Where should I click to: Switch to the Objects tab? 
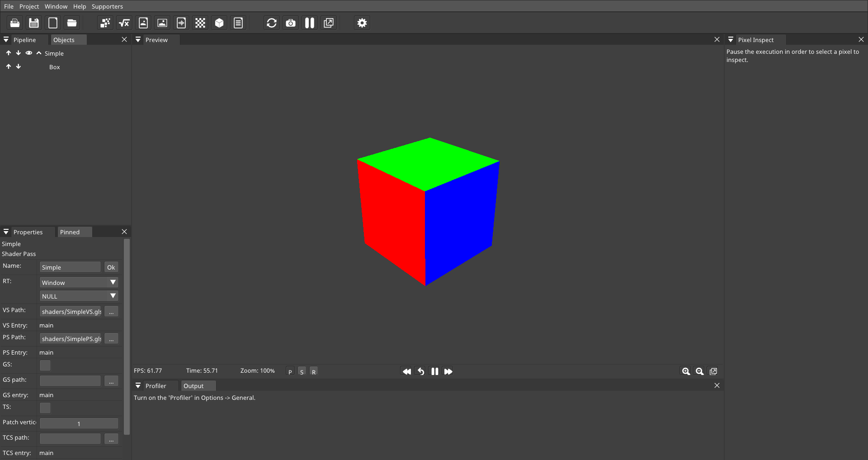[x=68, y=39]
